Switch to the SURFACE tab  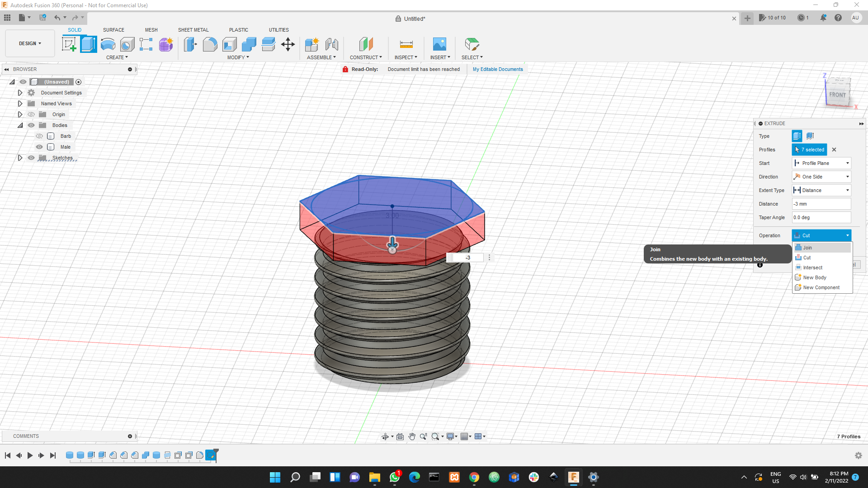pyautogui.click(x=113, y=30)
